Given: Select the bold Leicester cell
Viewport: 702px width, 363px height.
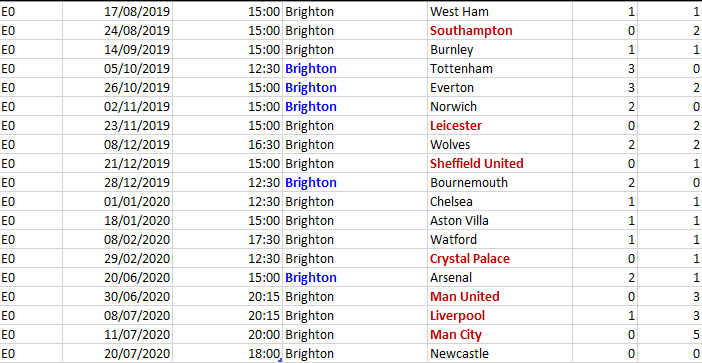Looking at the screenshot, I should (x=500, y=126).
